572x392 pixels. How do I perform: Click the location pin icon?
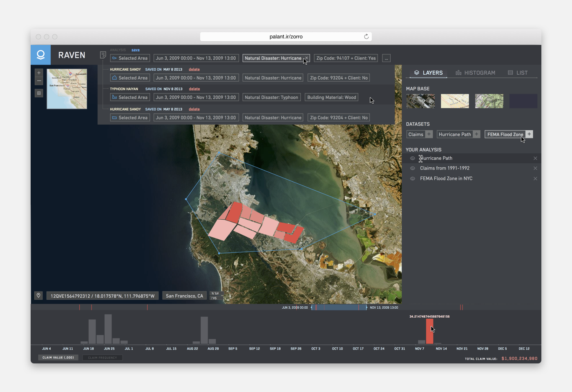point(38,295)
